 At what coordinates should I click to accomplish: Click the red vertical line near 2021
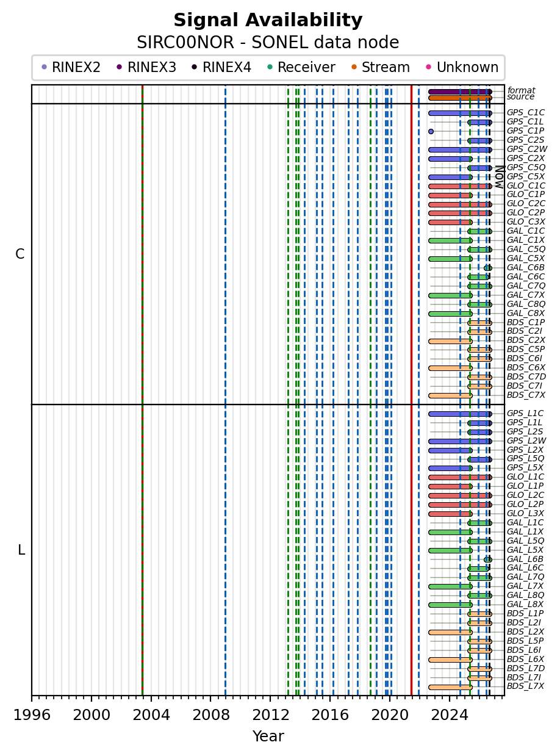(x=411, y=390)
